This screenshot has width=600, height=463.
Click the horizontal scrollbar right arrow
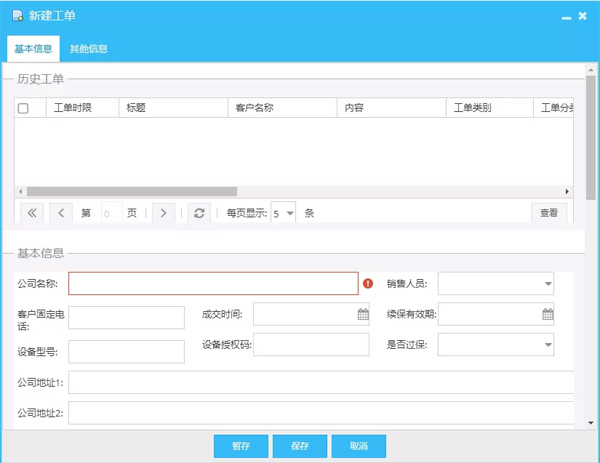point(568,191)
